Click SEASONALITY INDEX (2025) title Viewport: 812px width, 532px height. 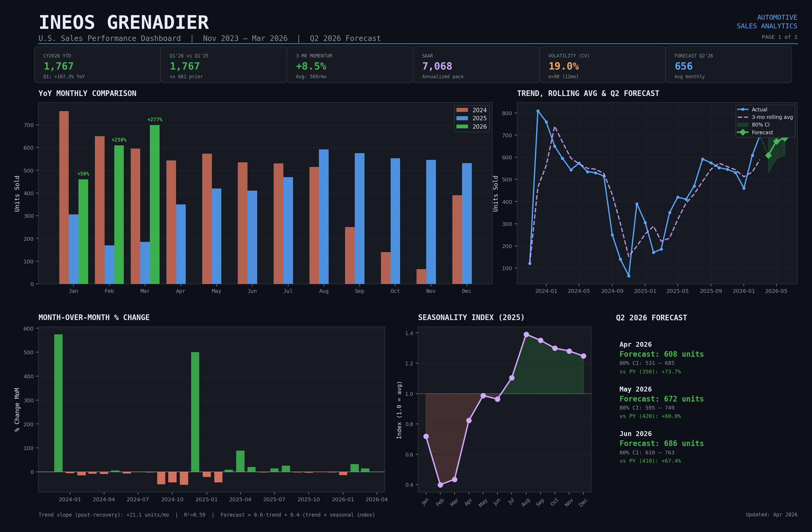point(471,318)
